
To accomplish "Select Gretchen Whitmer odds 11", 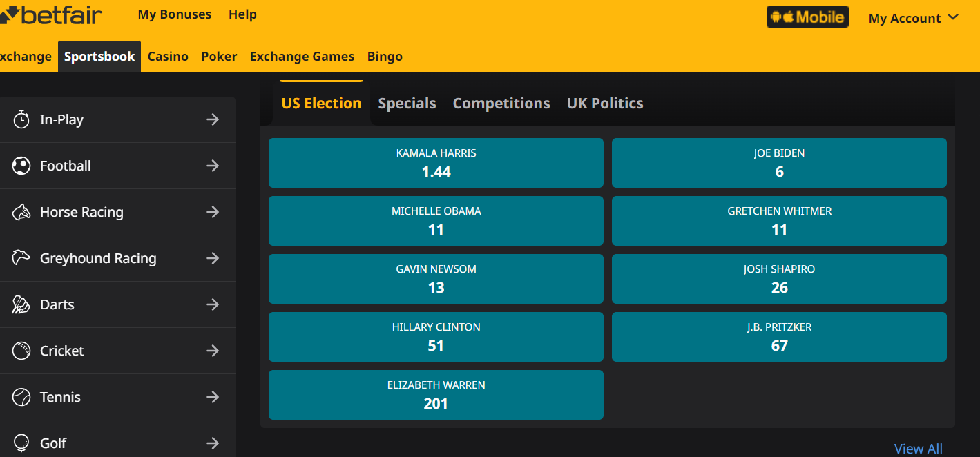I will click(x=779, y=221).
